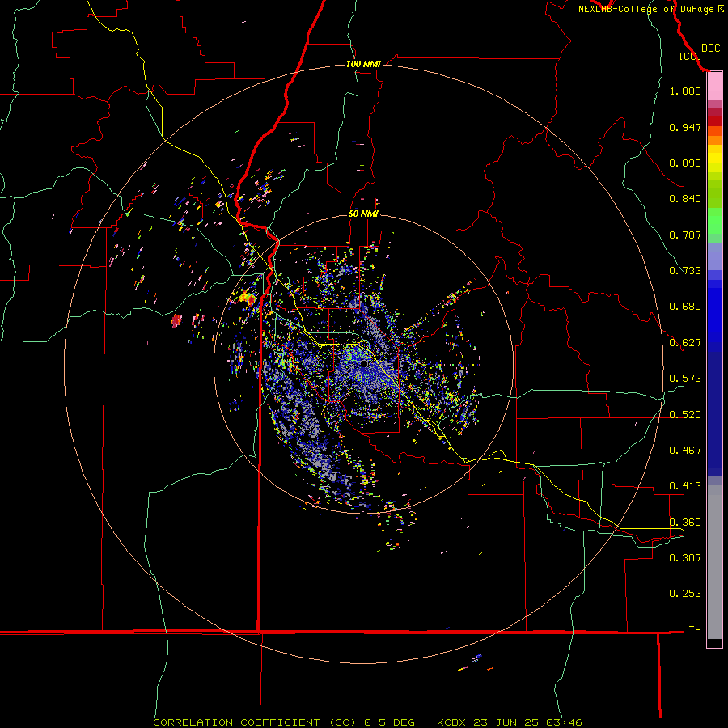Select the 0.360 legend value
The image size is (728, 728).
pyautogui.click(x=685, y=523)
